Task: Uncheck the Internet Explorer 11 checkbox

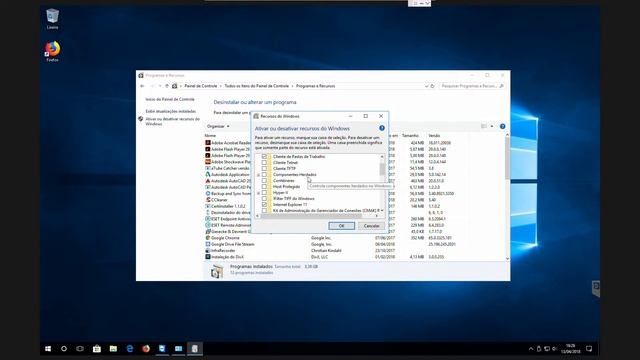Action: (264, 204)
